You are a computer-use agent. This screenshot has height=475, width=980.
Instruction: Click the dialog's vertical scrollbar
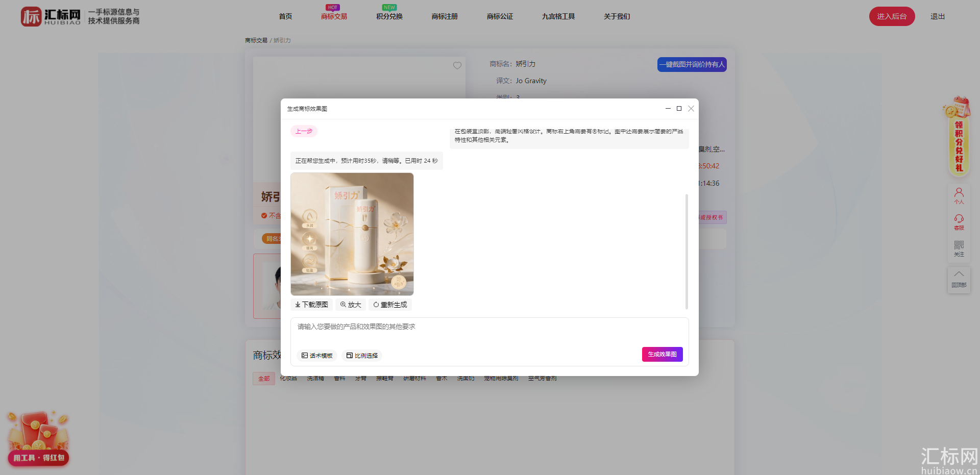(687, 252)
